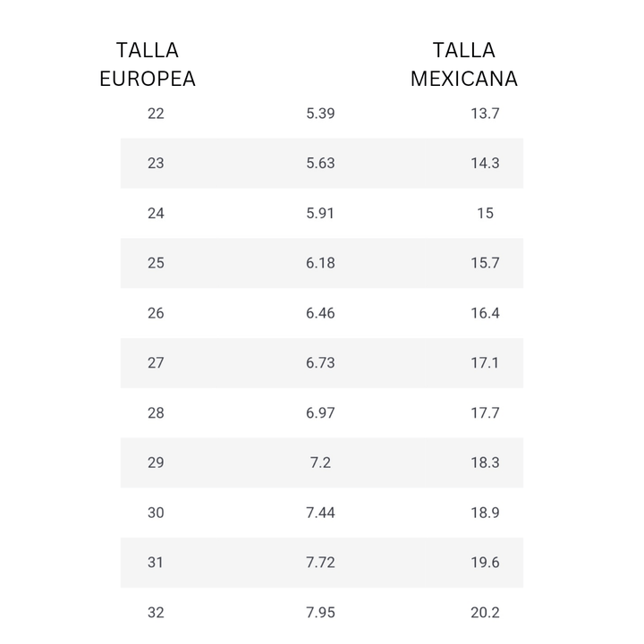Click European size 30 cell

(x=156, y=513)
